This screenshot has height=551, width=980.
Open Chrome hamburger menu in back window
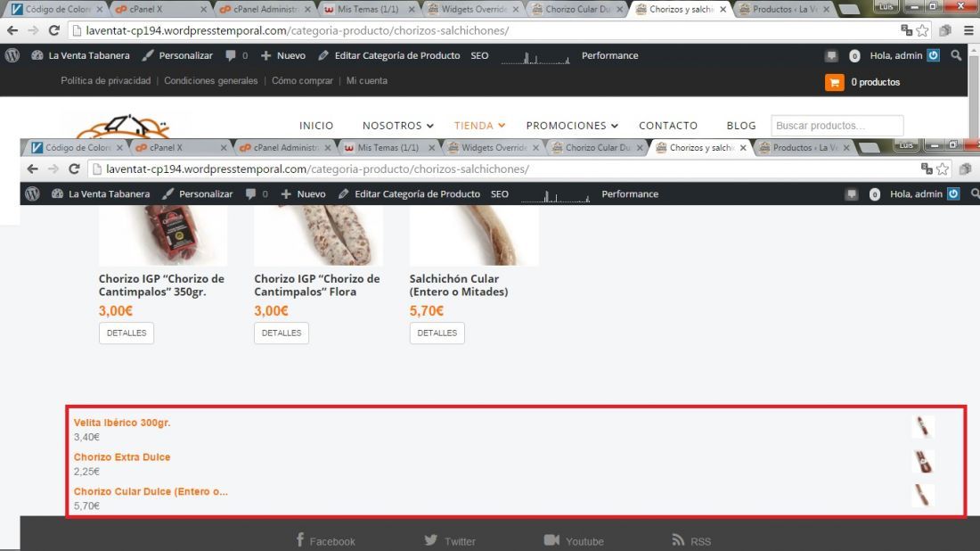968,30
